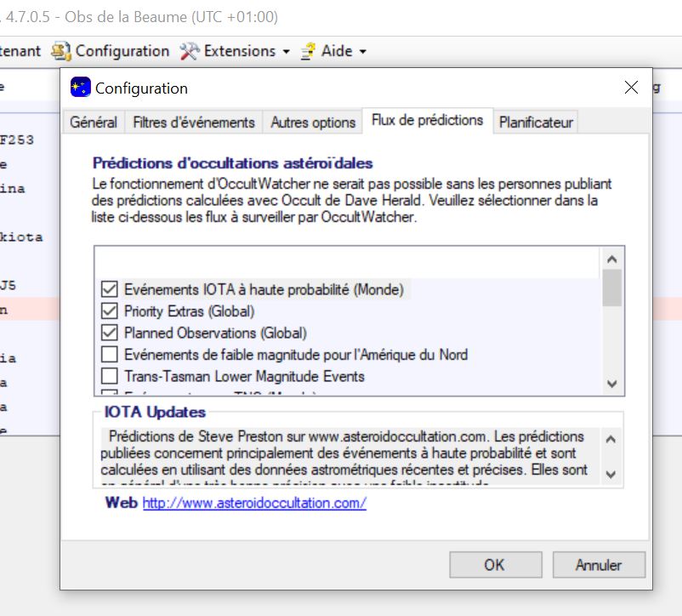Open the Aide help menu

(333, 51)
